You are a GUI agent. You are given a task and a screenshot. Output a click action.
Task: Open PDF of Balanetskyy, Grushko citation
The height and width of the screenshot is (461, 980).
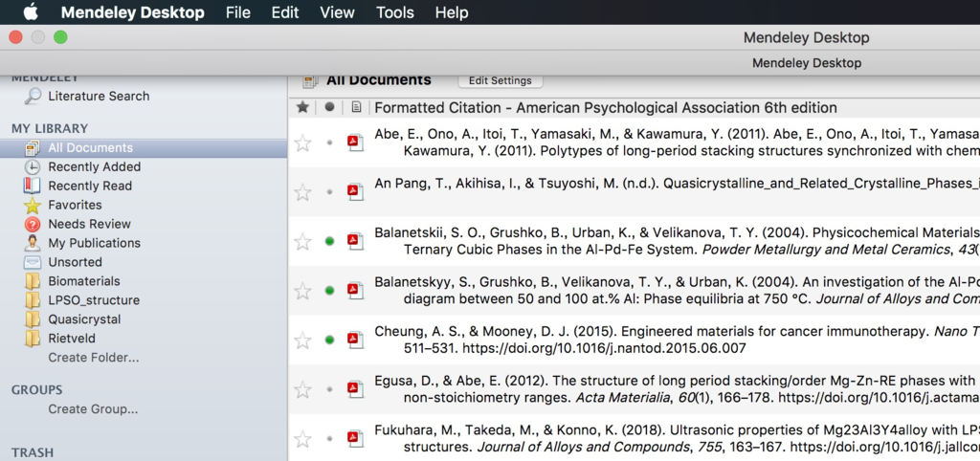[356, 290]
